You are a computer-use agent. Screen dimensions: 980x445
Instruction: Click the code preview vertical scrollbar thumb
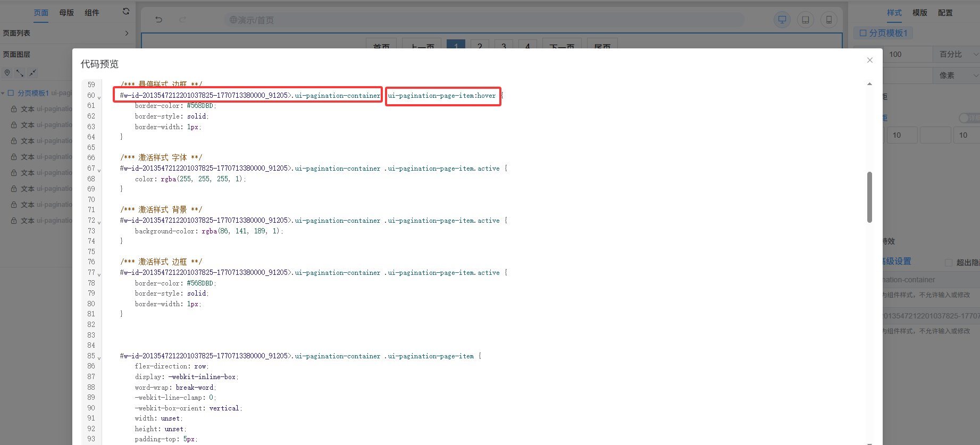click(x=869, y=197)
